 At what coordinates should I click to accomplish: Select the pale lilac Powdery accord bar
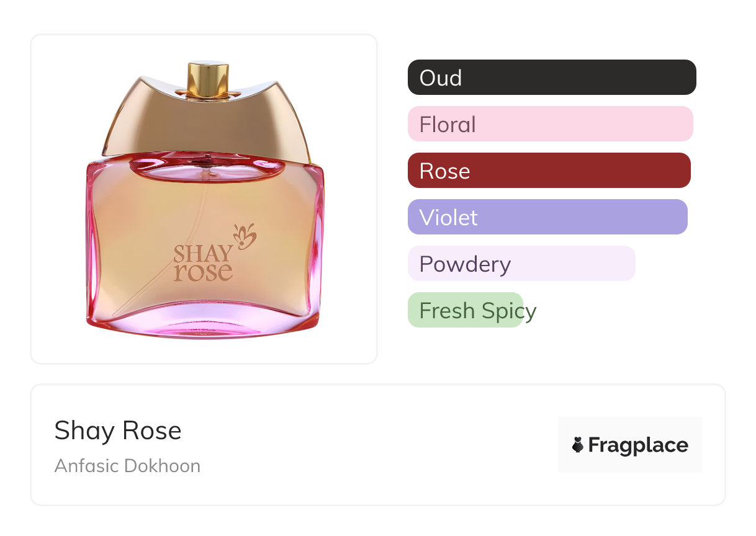(x=521, y=264)
